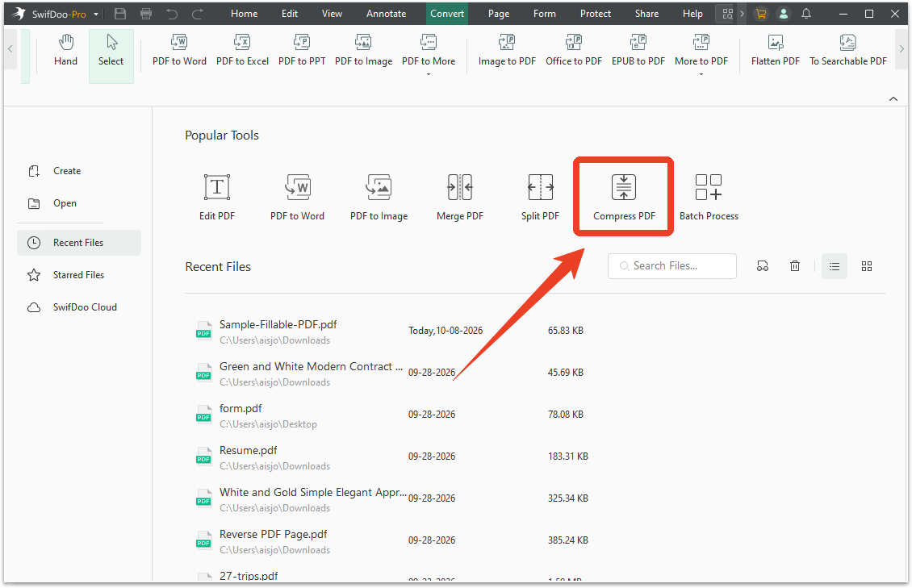
Task: Click the glasses icon beside the search box
Action: (x=763, y=266)
